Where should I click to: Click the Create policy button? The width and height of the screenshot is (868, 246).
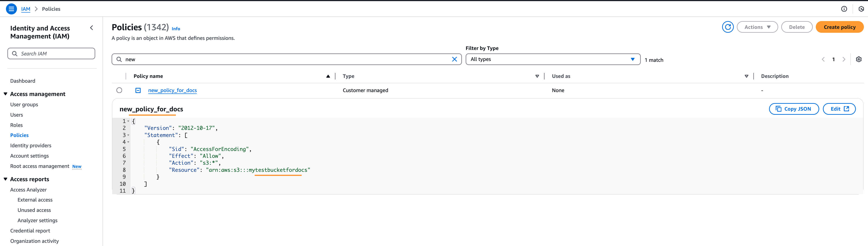839,27
